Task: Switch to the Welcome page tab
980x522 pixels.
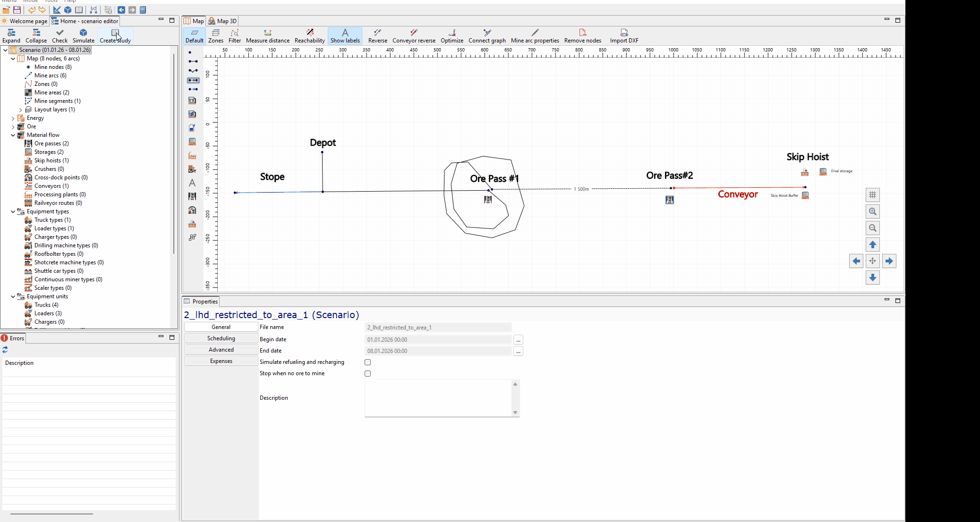Action: coord(25,21)
